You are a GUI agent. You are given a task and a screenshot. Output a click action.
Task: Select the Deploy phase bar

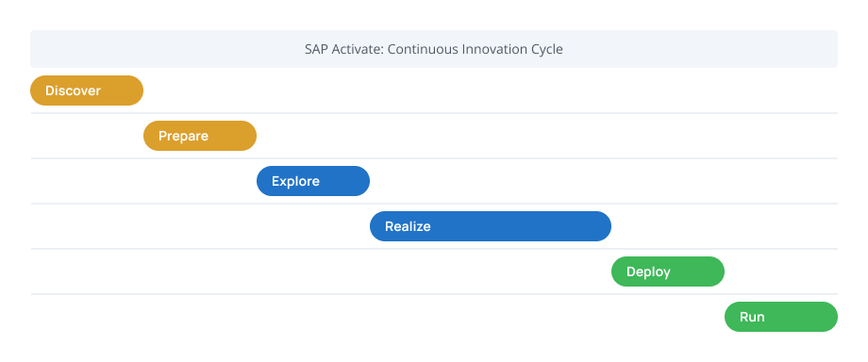click(668, 271)
